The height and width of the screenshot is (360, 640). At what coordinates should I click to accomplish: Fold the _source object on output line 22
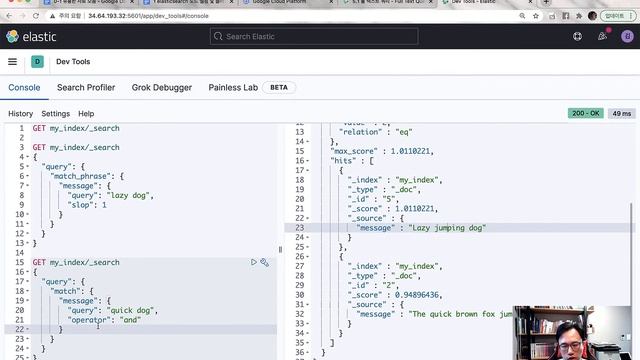[x=307, y=218]
